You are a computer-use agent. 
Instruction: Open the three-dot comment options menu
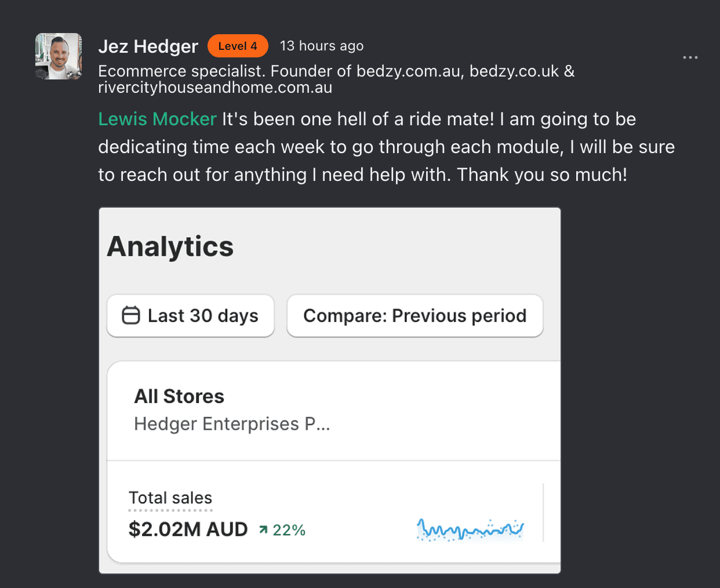point(690,57)
